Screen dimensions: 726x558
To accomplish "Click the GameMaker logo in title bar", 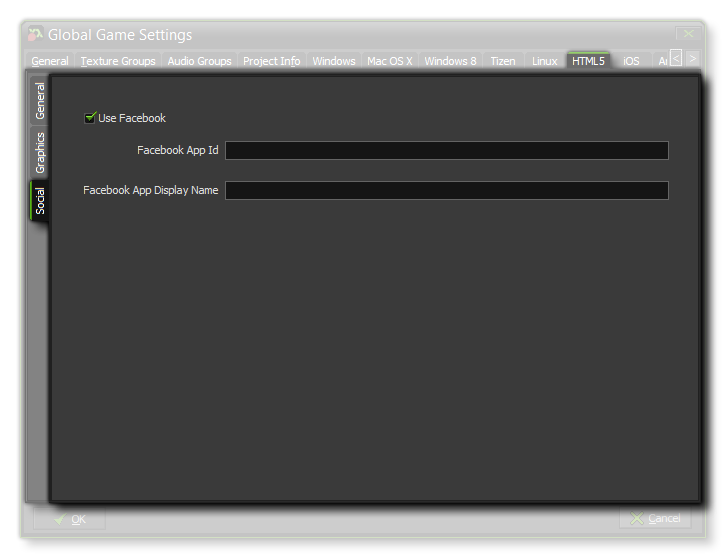I will tap(36, 35).
